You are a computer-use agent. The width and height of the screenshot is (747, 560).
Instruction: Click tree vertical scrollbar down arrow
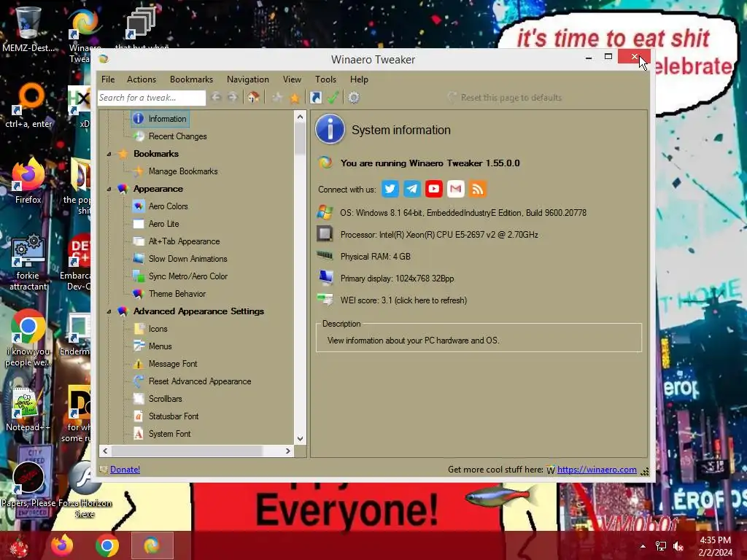tap(300, 438)
